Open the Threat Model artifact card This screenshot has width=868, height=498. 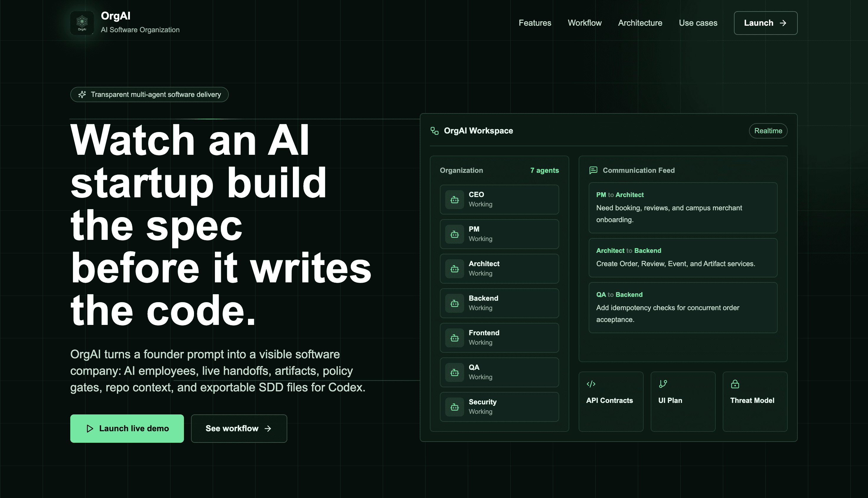tap(755, 401)
